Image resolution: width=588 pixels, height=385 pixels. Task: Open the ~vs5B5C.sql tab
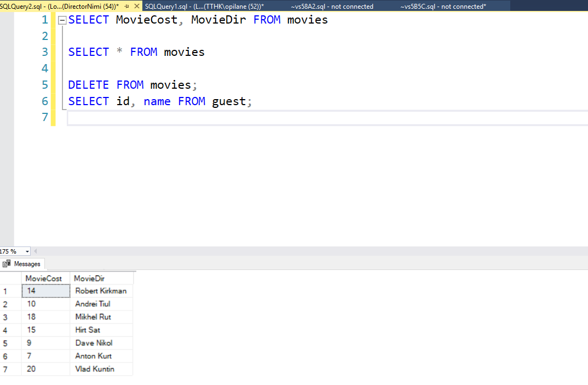point(443,7)
